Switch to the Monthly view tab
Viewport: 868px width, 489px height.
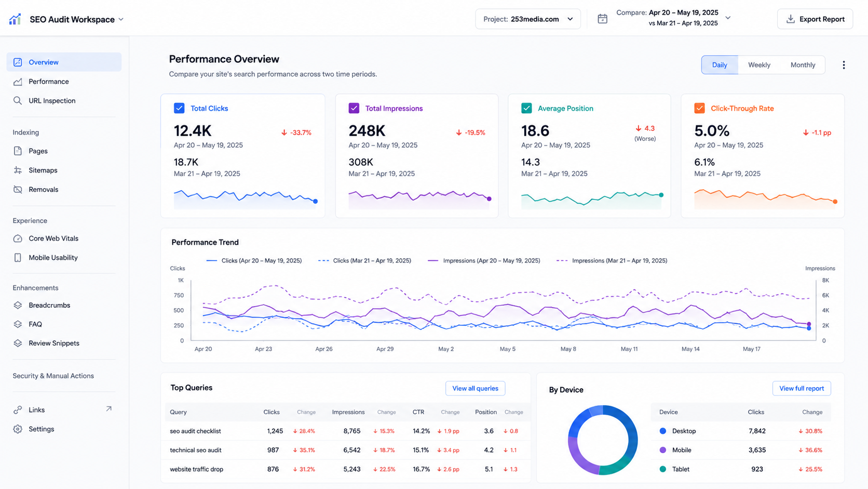[803, 65]
